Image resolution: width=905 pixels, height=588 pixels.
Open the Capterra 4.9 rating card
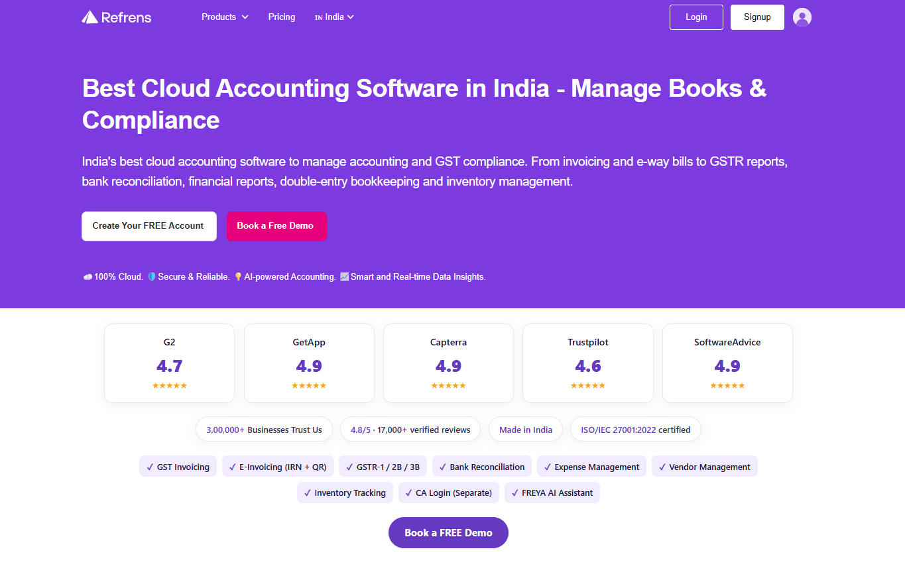tap(448, 363)
